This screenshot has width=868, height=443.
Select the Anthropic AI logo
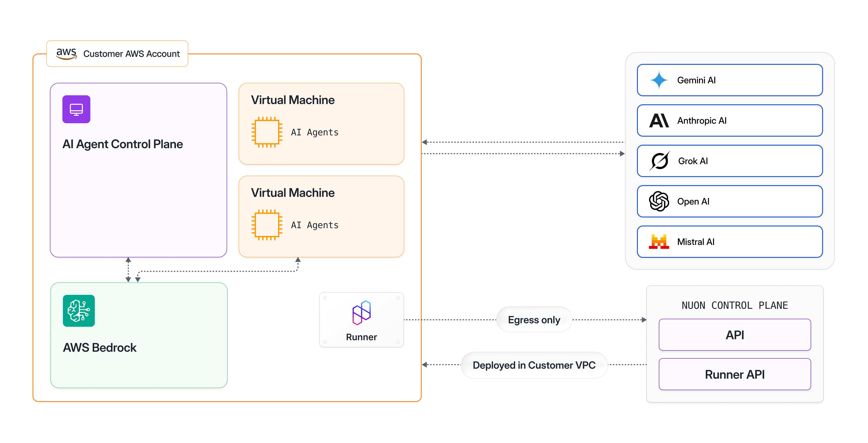coord(660,121)
